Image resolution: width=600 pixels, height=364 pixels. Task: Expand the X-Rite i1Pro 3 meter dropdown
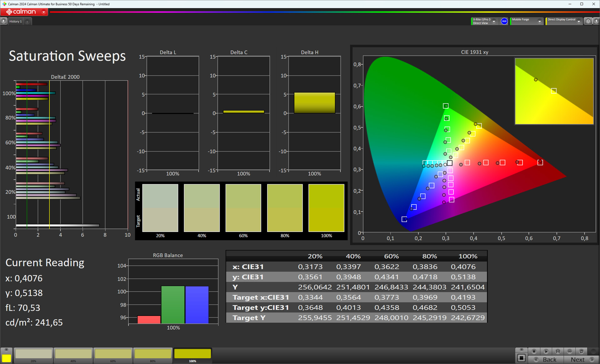[494, 21]
